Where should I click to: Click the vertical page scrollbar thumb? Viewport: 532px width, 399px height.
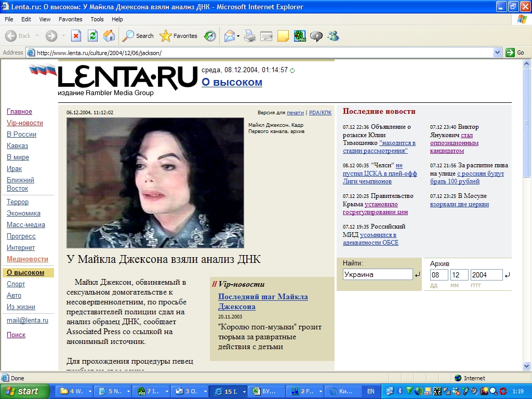[526, 122]
